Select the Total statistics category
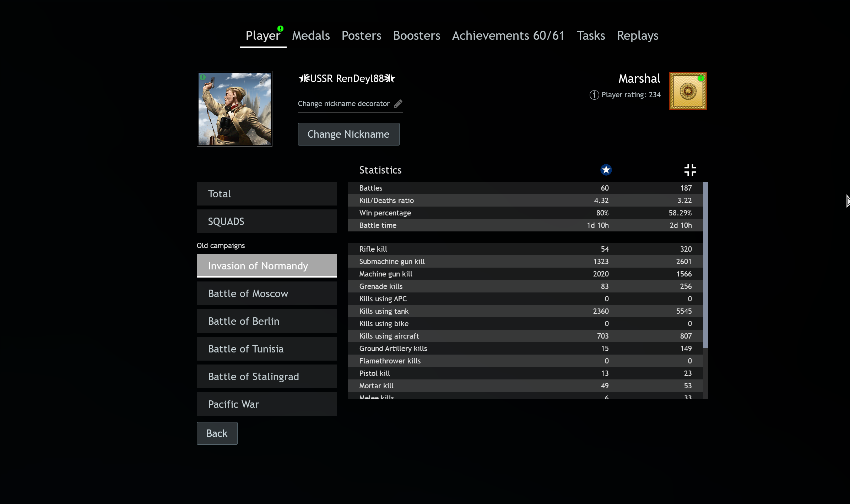 pos(267,194)
